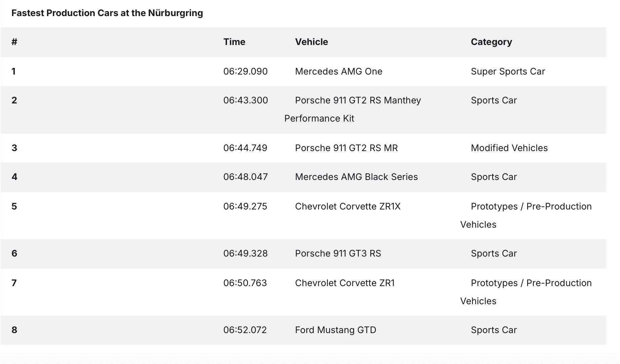
Task: Click the 06:49.328 lap time
Action: 245,254
